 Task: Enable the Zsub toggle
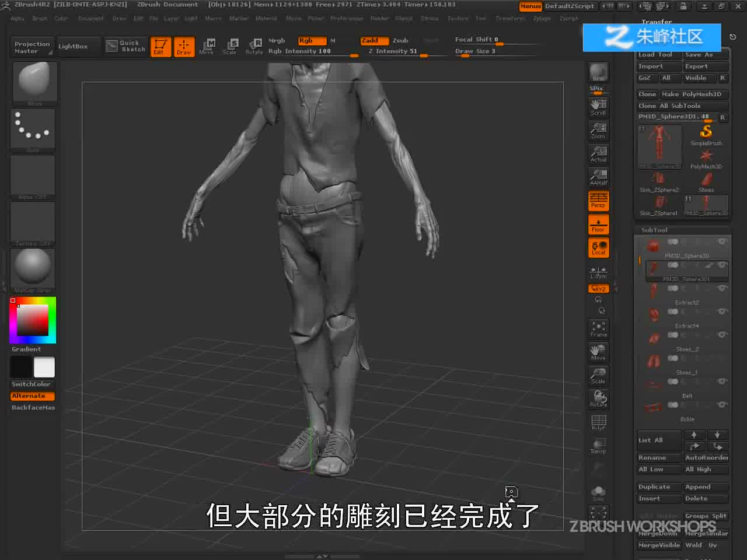[400, 40]
